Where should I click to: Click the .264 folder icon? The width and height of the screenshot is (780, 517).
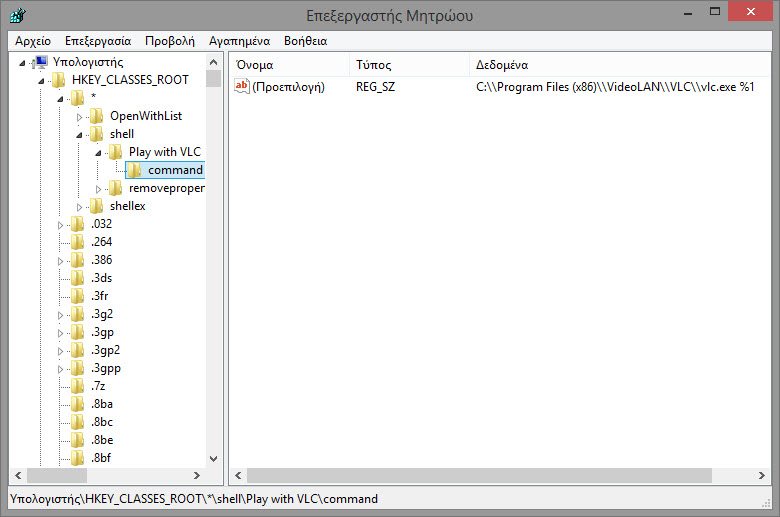(78, 242)
